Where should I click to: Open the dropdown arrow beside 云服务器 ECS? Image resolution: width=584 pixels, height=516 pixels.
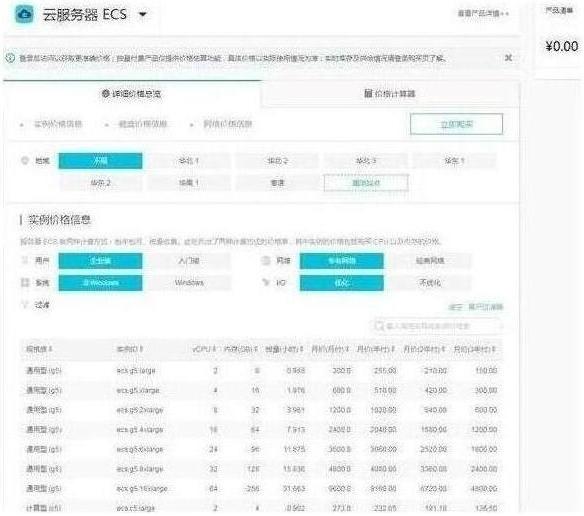(142, 15)
